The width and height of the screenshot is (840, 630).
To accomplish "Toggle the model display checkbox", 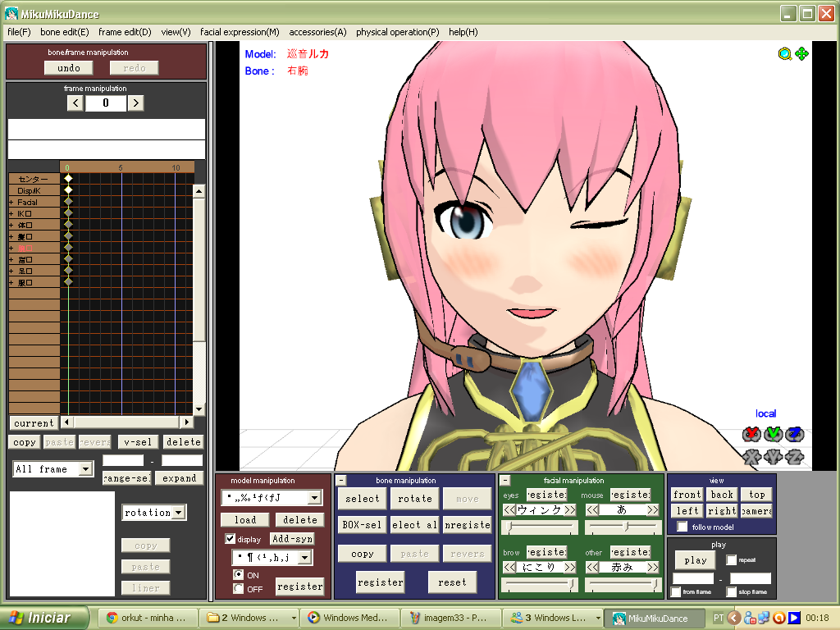I will click(231, 538).
